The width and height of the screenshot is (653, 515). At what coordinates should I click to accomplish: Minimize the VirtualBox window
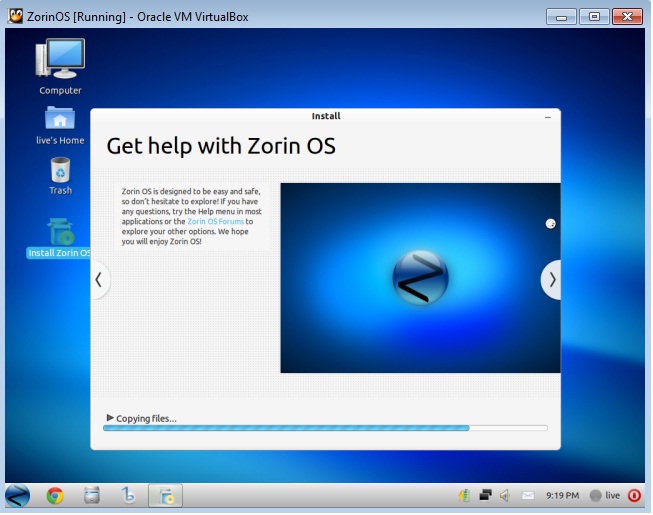[561, 17]
